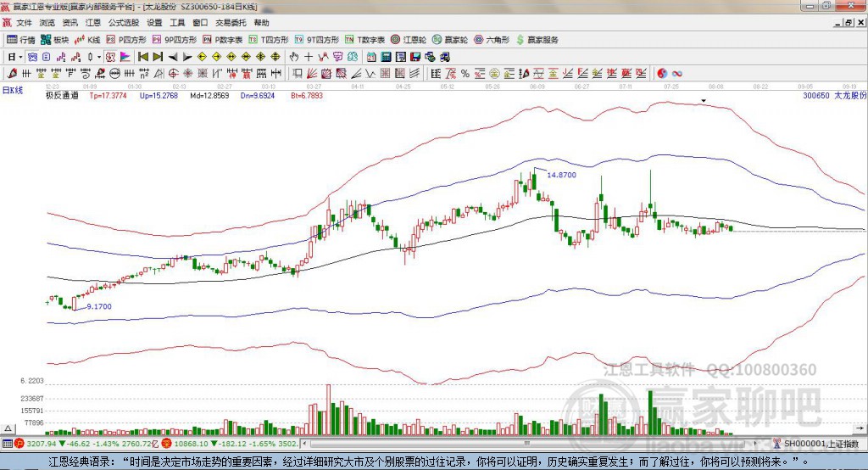This screenshot has height=470, width=868.
Task: Click the gold 金 circle icon
Action: click(494, 73)
